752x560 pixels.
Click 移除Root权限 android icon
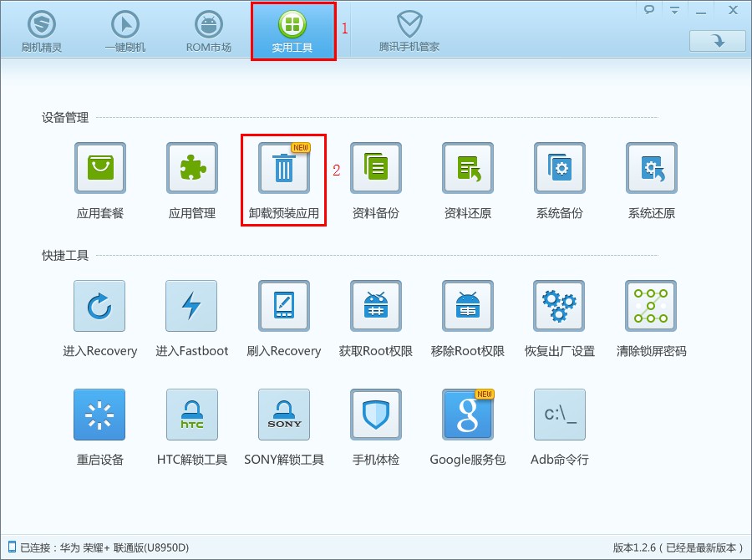468,306
